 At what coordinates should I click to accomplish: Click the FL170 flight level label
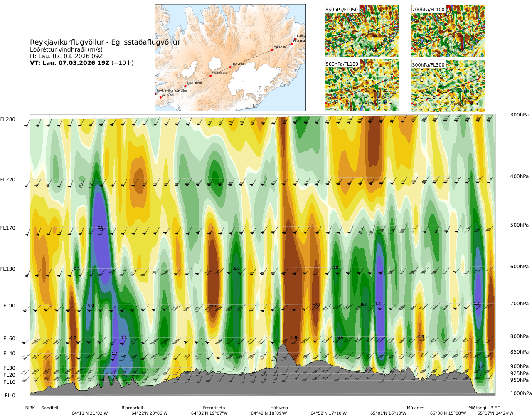coord(8,228)
